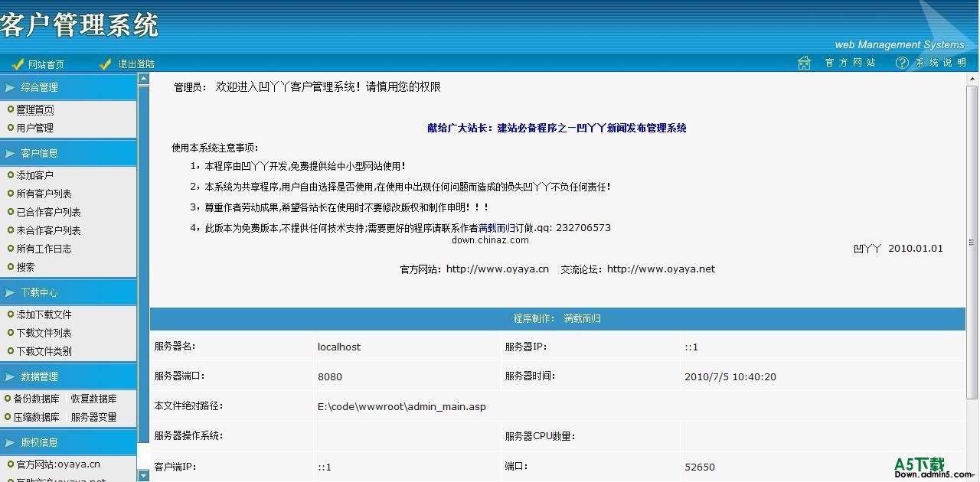Open 下载文件列表
This screenshot has height=482, width=980.
click(x=44, y=333)
